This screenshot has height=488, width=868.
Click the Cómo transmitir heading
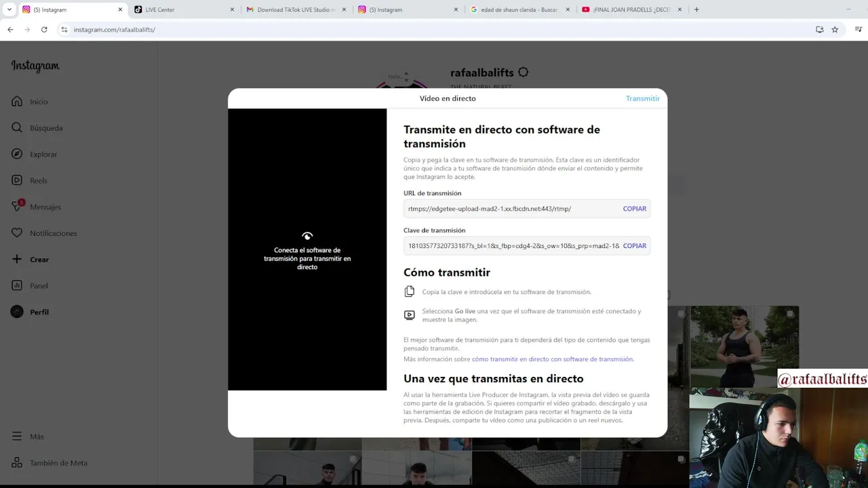pos(447,272)
